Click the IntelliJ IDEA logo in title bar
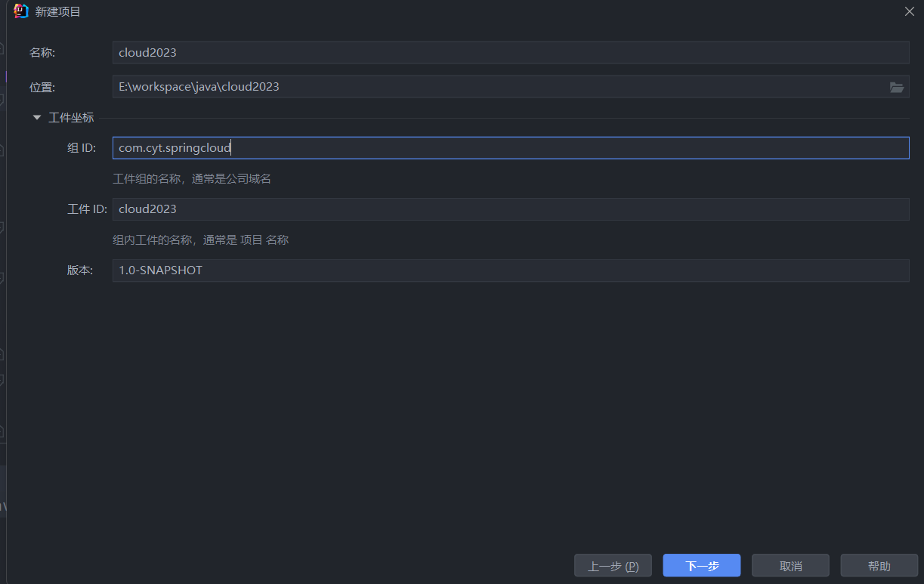The height and width of the screenshot is (584, 924). [x=21, y=11]
